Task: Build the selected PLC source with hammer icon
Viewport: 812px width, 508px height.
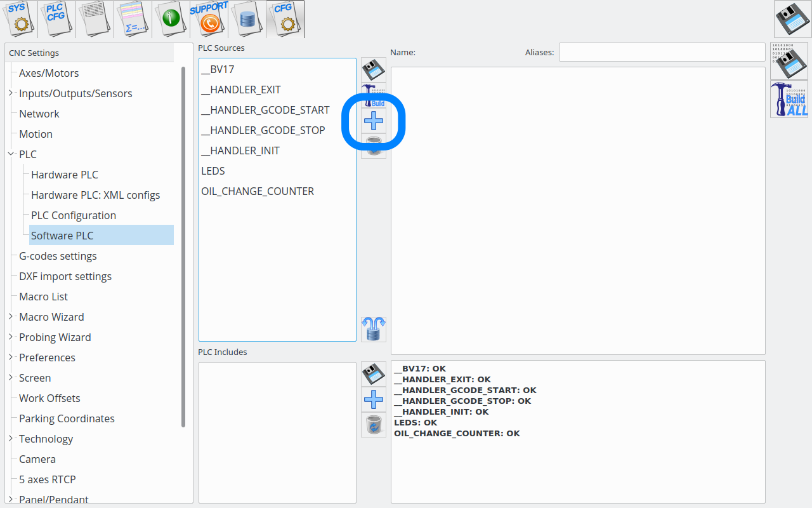Action: point(374,95)
